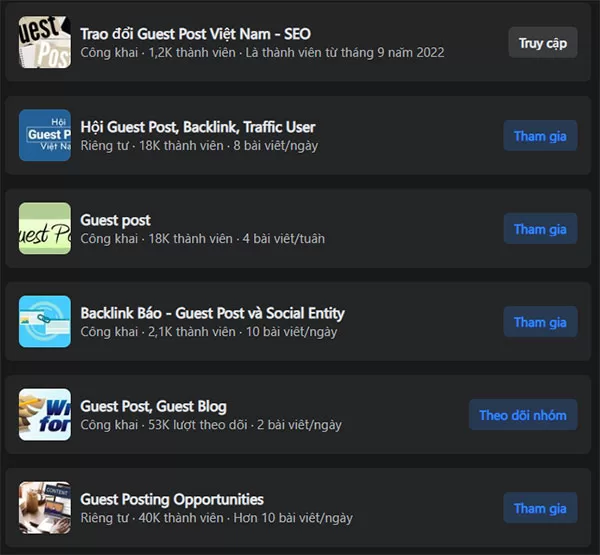The height and width of the screenshot is (555, 600).
Task: Click the Backlink Báo group chain-link avatar
Action: [x=45, y=322]
